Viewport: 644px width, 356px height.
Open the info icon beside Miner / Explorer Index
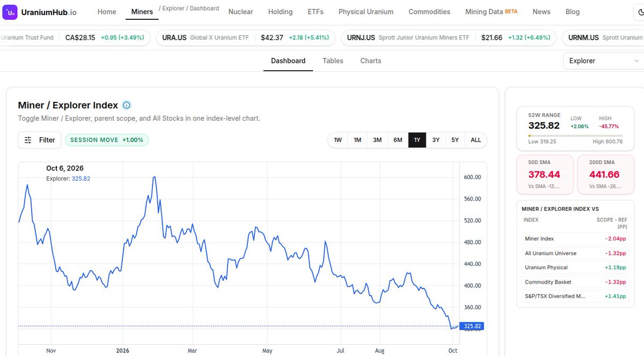[127, 105]
